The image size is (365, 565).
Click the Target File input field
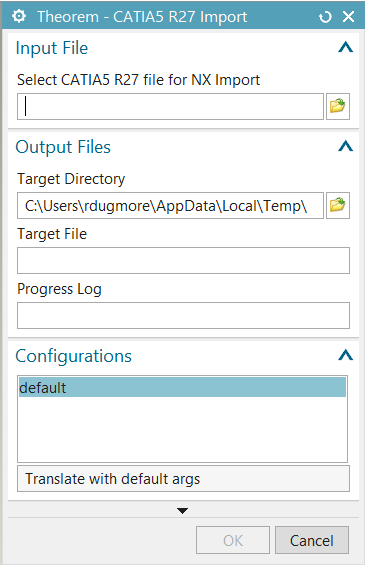coord(183,260)
